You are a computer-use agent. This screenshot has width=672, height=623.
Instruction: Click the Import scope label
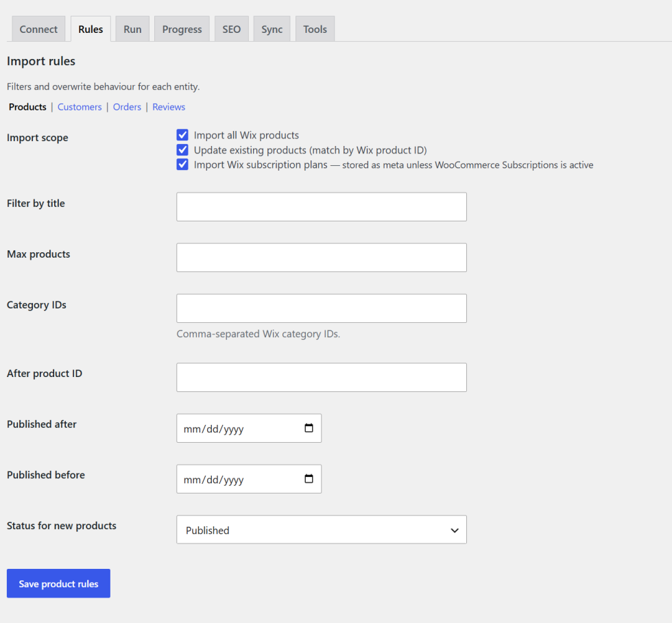click(38, 138)
